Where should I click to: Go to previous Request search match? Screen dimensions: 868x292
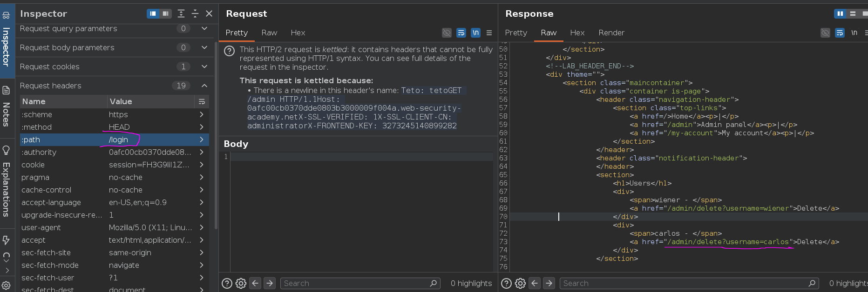255,283
